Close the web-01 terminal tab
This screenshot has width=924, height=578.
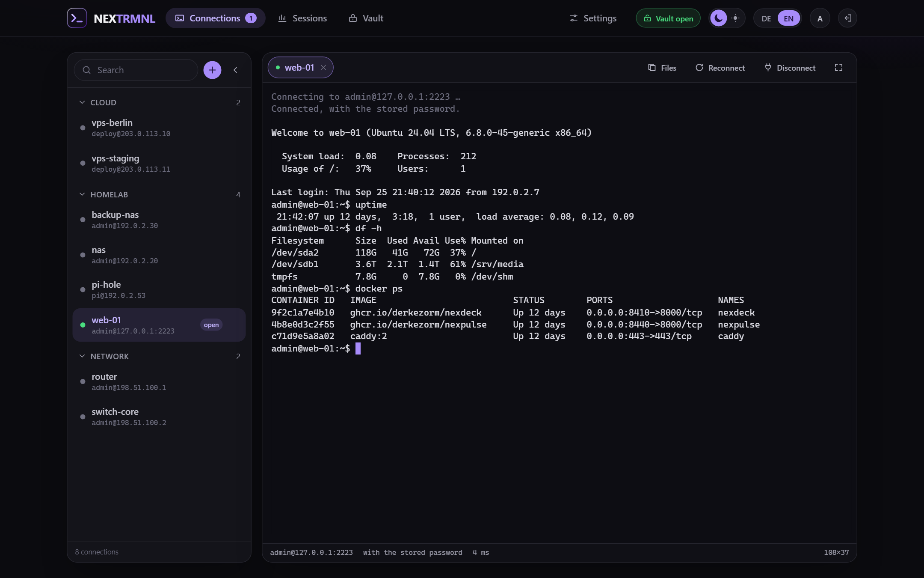coord(323,68)
